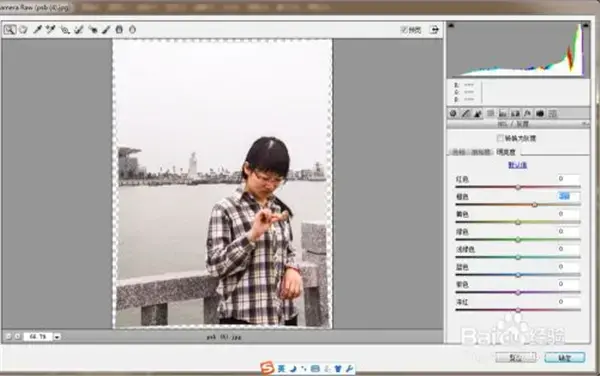The image size is (600, 376).
Task: Click the 取消 cancel button
Action: [x=516, y=358]
